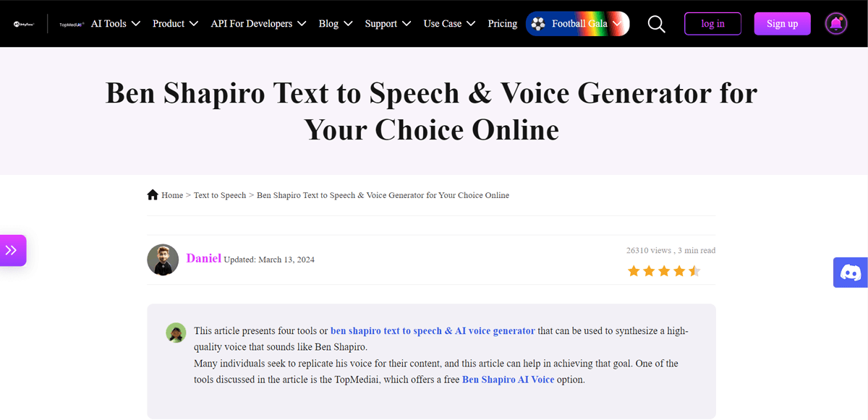
Task: Expand the purple side panel arrows
Action: [x=12, y=250]
